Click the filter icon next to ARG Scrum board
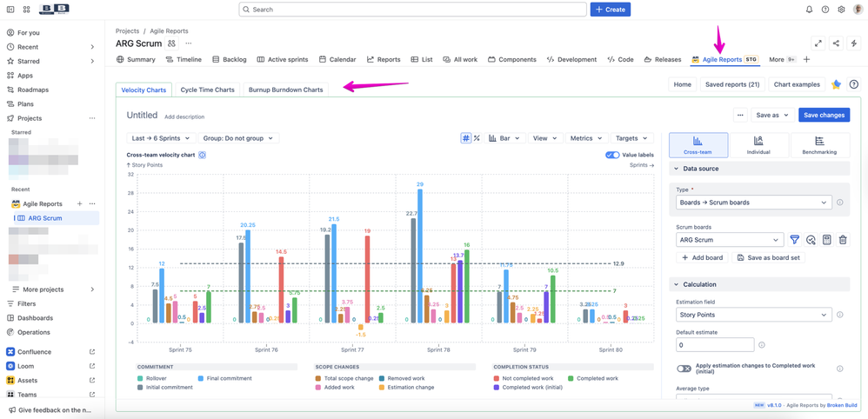Viewport: 868px width, 419px height. [794, 240]
